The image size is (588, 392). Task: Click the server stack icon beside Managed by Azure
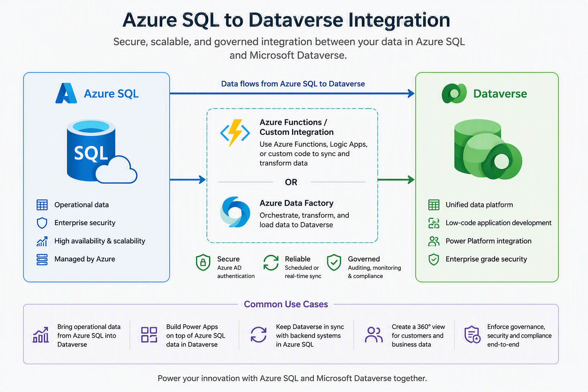42,259
